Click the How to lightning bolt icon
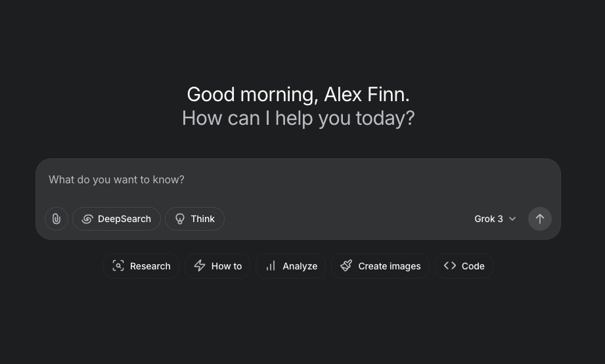The image size is (605, 364). pyautogui.click(x=200, y=265)
